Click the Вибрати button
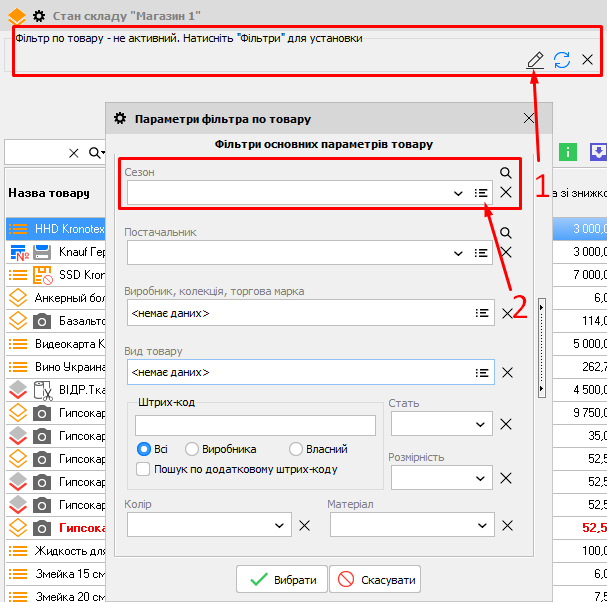This screenshot has height=602, width=607. (281, 579)
